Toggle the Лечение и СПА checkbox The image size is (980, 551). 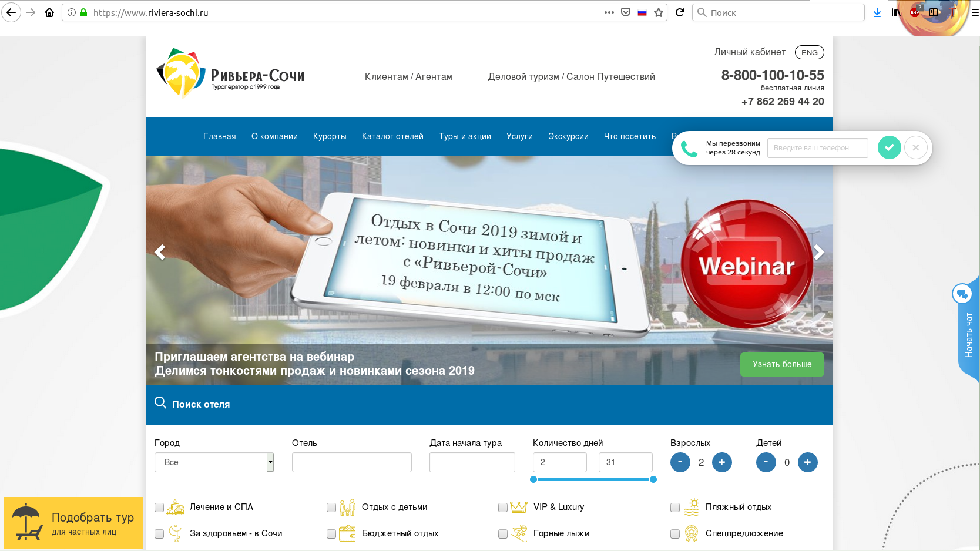pos(159,508)
